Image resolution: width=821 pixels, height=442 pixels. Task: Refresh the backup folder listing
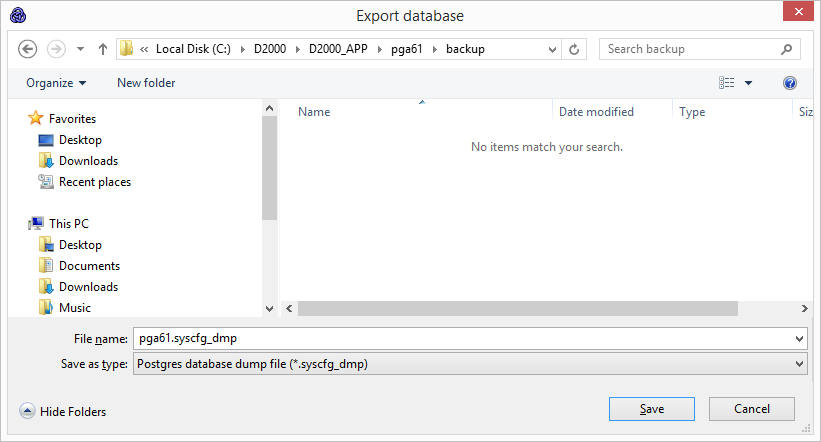point(575,49)
